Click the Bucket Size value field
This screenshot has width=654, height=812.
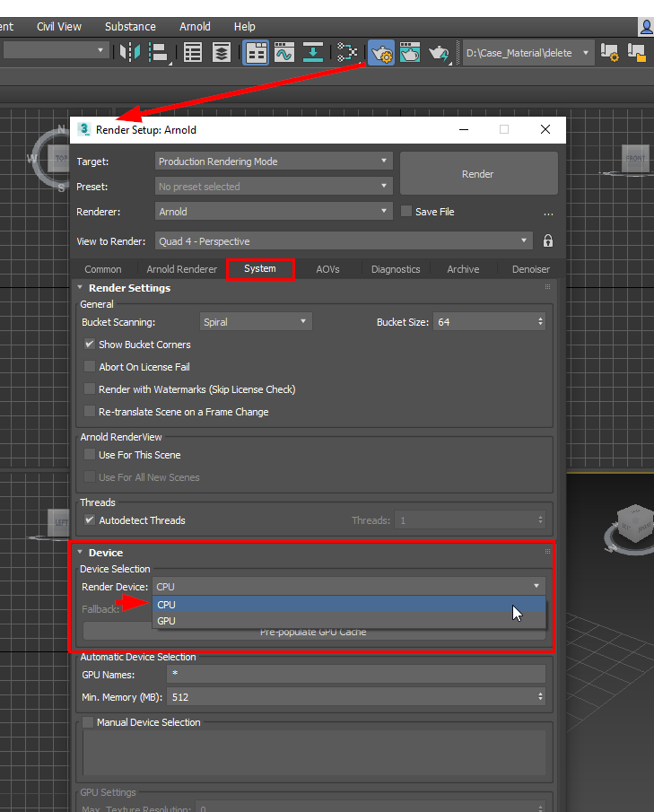(484, 321)
